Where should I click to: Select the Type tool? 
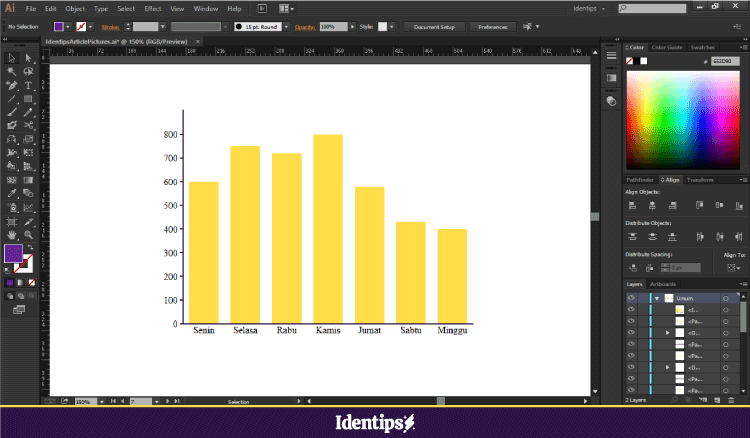[28, 85]
